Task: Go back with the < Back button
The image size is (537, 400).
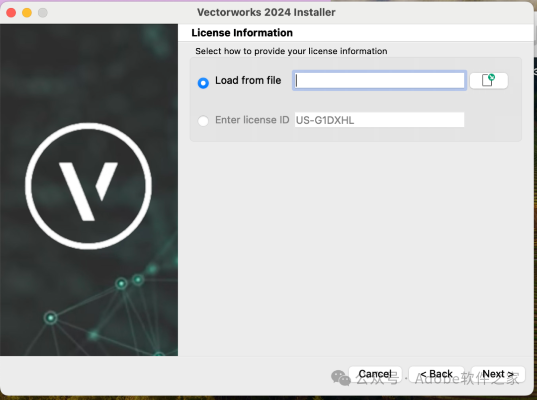Action: (x=436, y=374)
